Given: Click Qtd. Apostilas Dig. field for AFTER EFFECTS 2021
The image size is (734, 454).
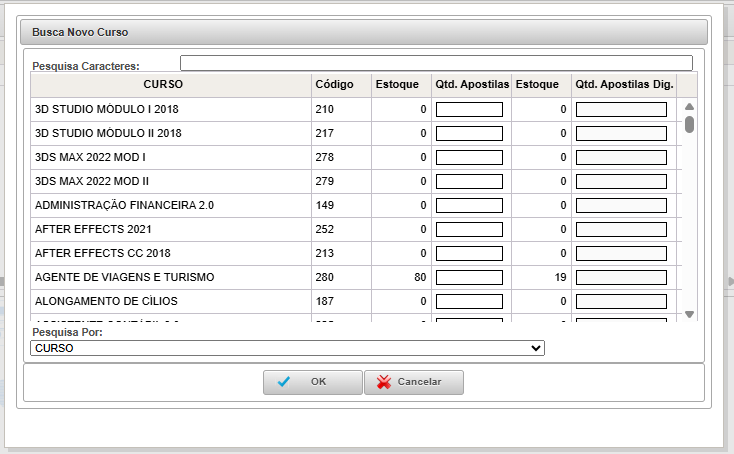Looking at the screenshot, I should 621,229.
